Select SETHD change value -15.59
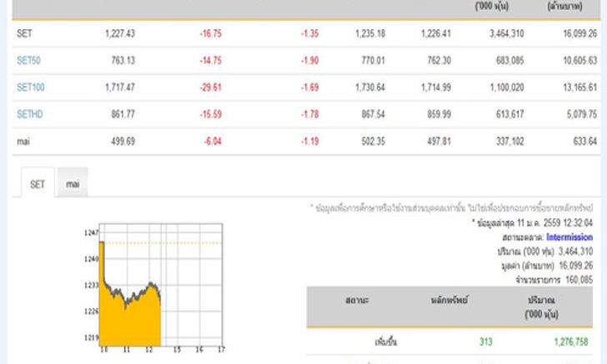 (211, 114)
